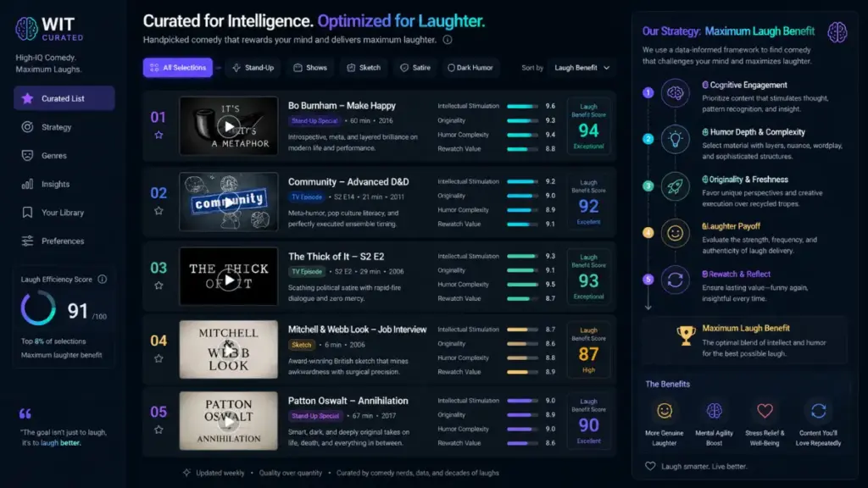Image resolution: width=868 pixels, height=488 pixels.
Task: Open Preferences in the sidebar
Action: [64, 241]
